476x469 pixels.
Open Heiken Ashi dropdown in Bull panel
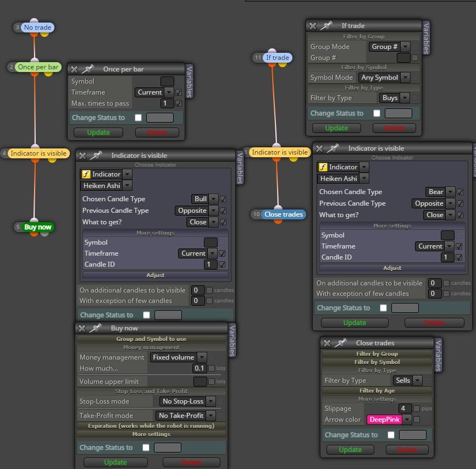(106, 186)
